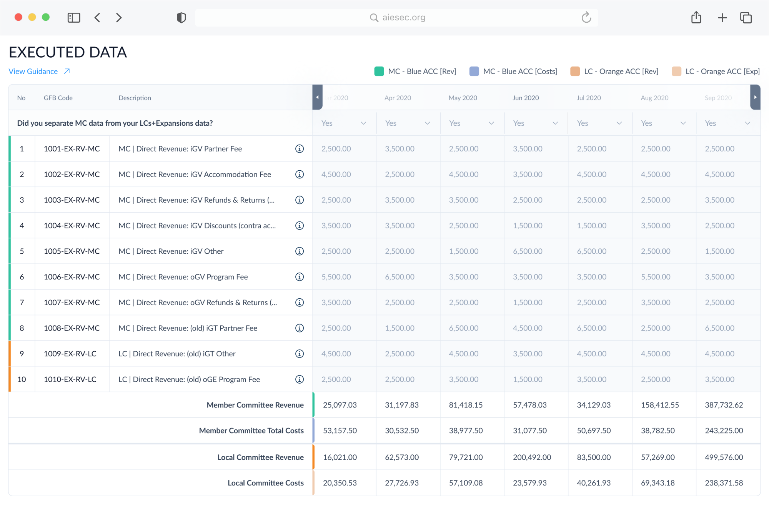The width and height of the screenshot is (769, 532).
Task: Click the Description column header
Action: coord(135,98)
